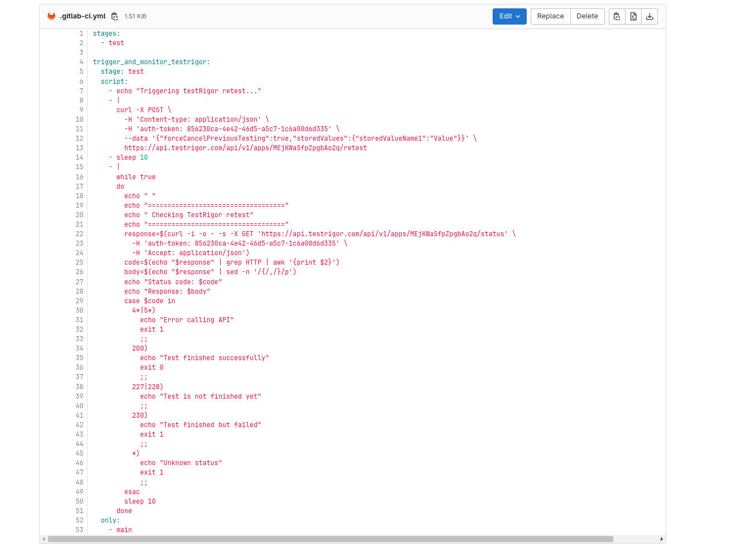Screen dimensions: 744x560
Task: Select line number 1 link
Action: coord(81,33)
